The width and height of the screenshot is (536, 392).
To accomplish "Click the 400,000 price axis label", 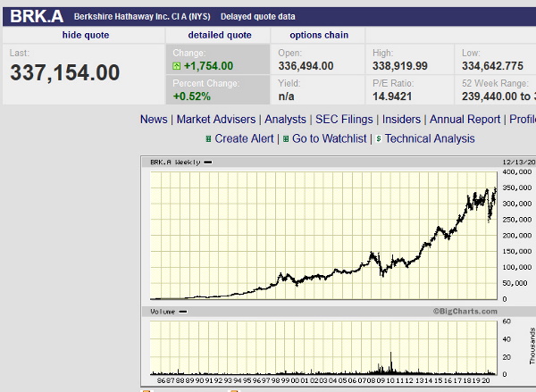I will [517, 172].
